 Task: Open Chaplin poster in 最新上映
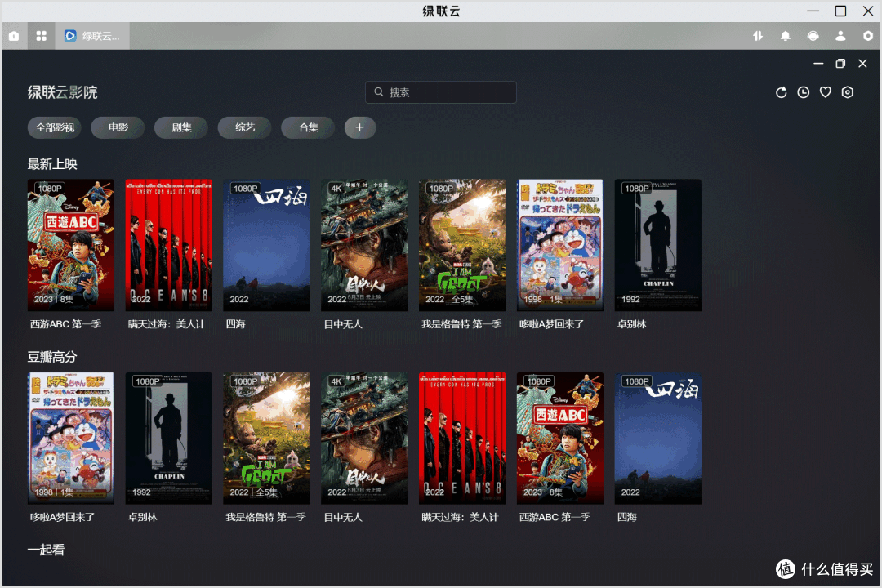(658, 245)
